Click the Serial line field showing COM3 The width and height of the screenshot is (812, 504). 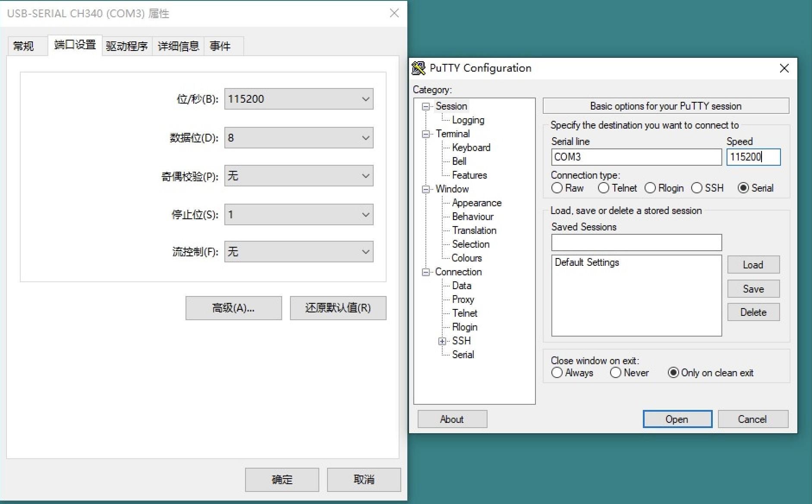pos(636,157)
